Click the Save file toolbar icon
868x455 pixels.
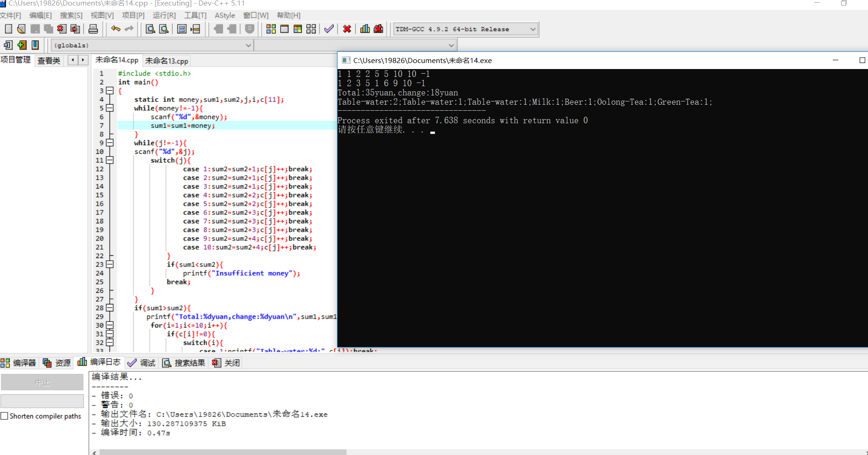point(35,29)
